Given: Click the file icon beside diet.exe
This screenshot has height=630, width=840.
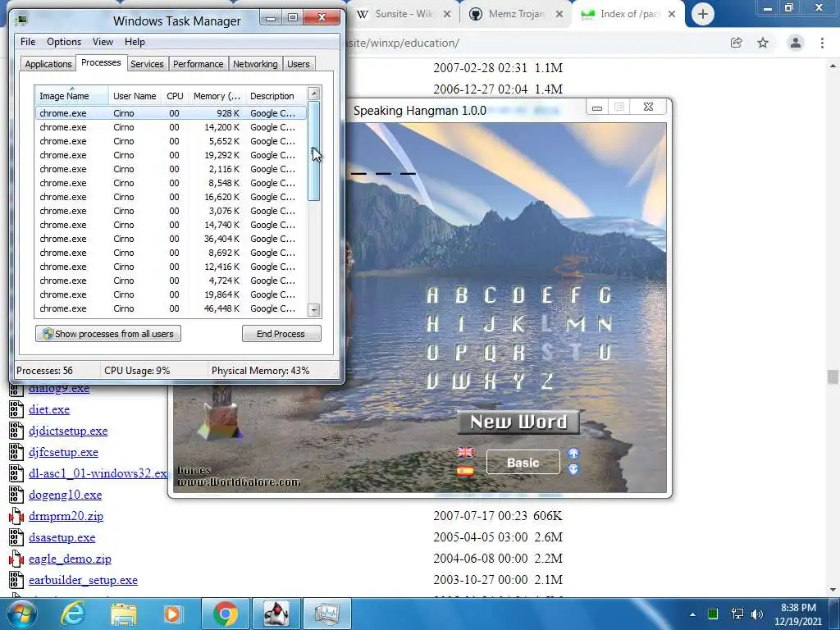Looking at the screenshot, I should [x=16, y=409].
